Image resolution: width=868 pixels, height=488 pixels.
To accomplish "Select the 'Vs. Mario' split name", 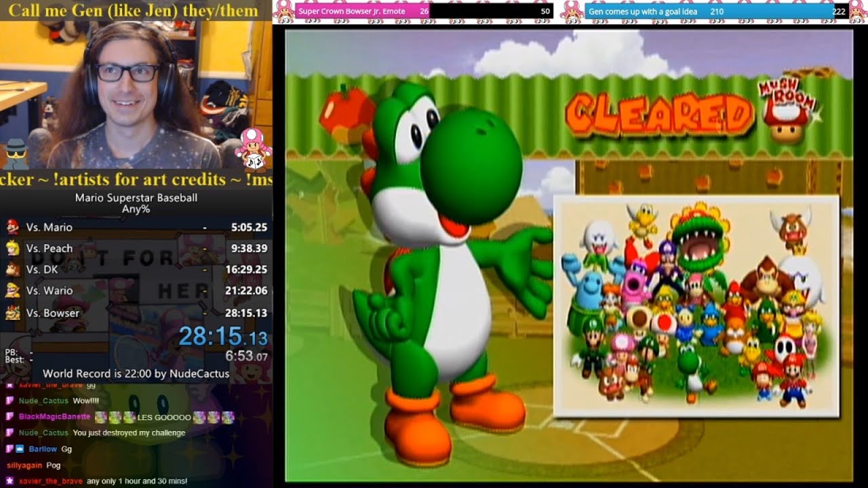I will [x=49, y=227].
